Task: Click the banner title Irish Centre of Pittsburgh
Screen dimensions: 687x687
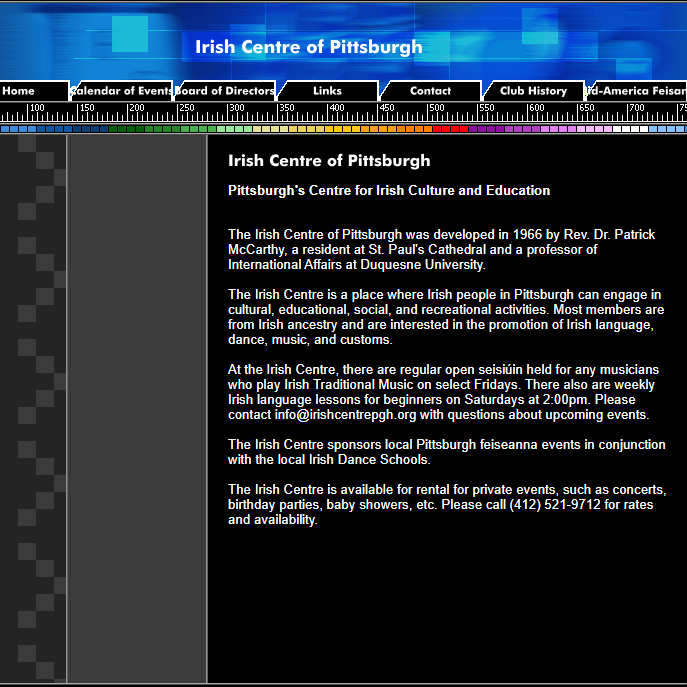Action: (x=308, y=47)
